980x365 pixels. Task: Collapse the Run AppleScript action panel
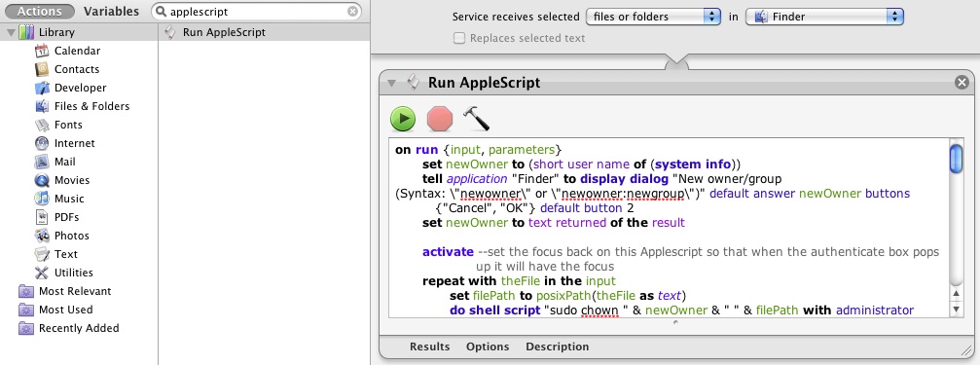392,83
